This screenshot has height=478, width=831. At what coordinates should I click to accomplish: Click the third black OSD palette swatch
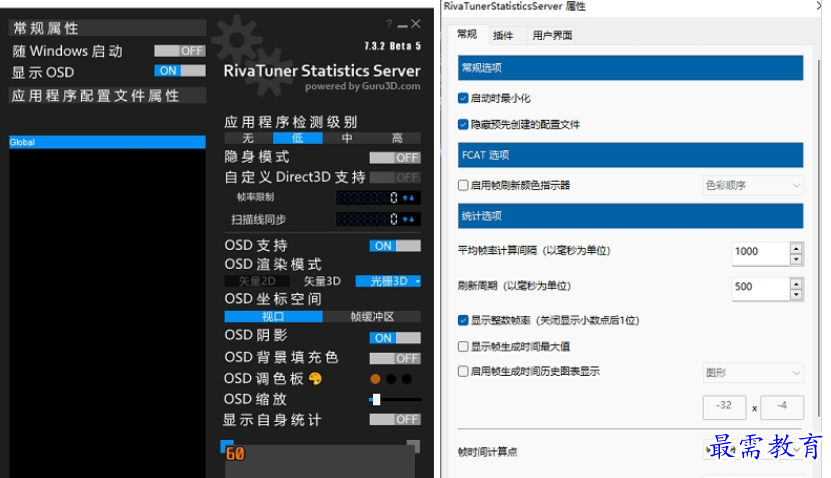[406, 379]
